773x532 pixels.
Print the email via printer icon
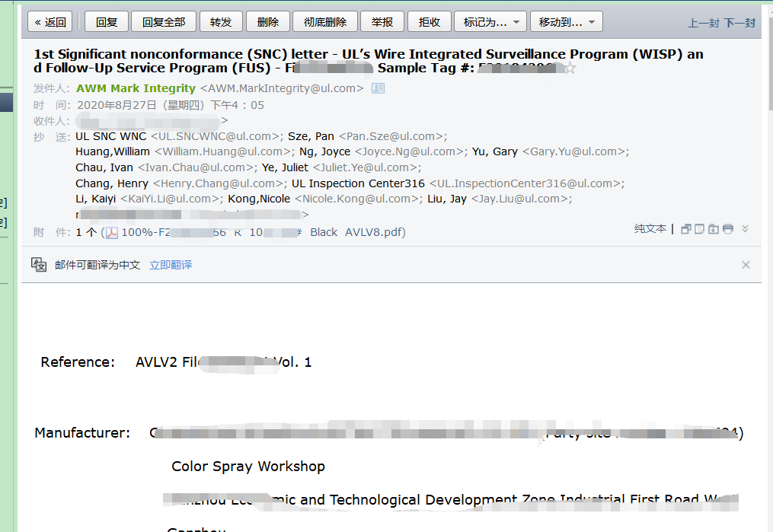727,229
